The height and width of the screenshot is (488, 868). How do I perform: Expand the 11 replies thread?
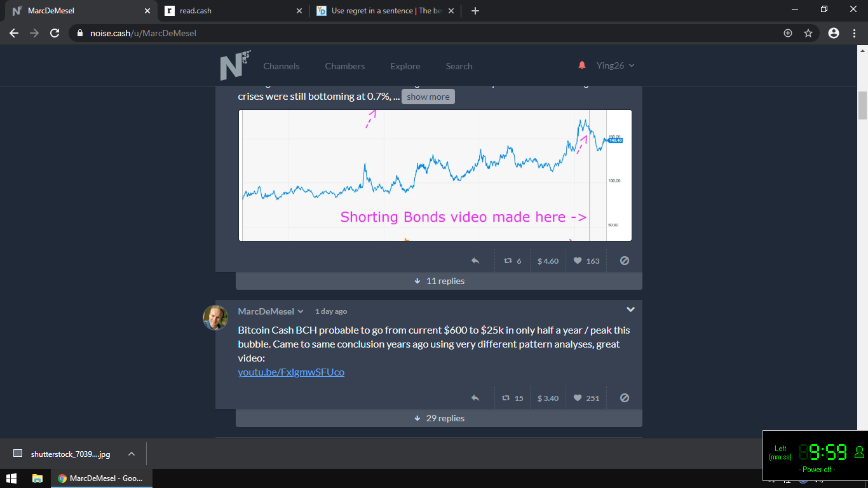439,281
